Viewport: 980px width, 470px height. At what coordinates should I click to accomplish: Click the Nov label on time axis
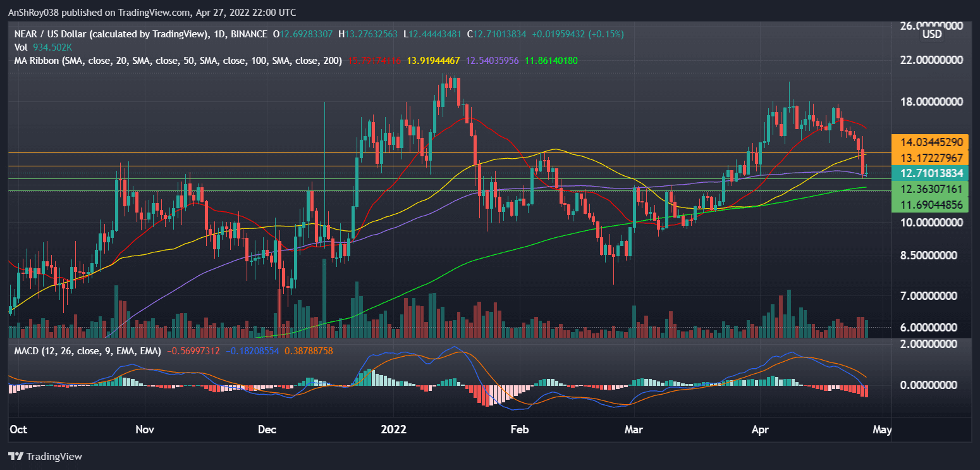coord(145,430)
